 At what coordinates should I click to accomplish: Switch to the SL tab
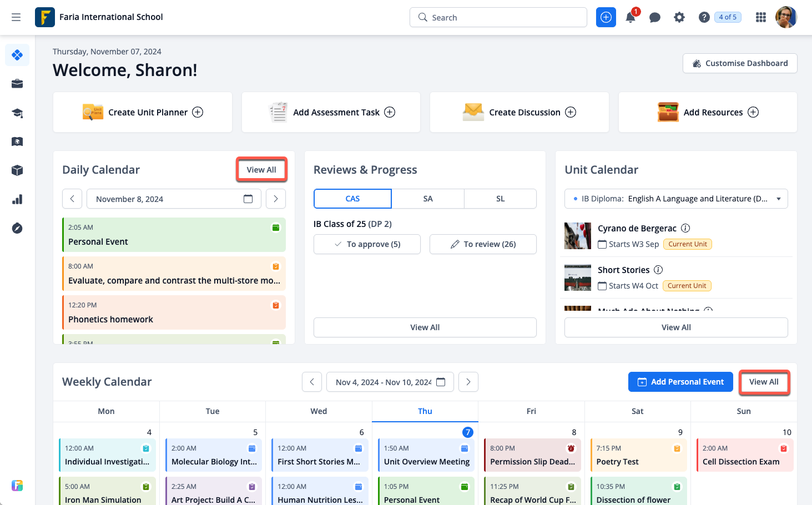click(x=500, y=199)
